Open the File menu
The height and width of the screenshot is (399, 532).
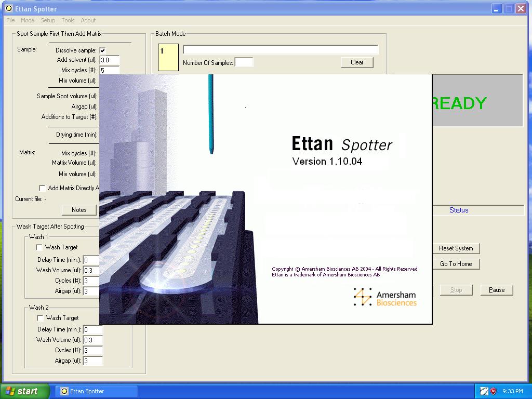(9, 20)
